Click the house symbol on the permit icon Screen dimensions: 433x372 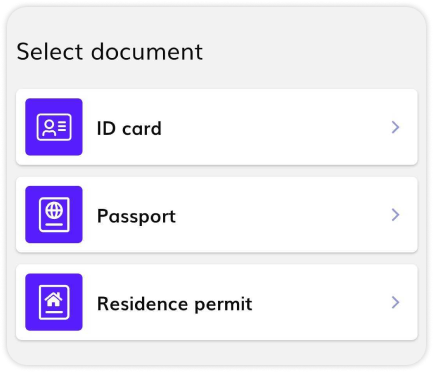(x=54, y=299)
